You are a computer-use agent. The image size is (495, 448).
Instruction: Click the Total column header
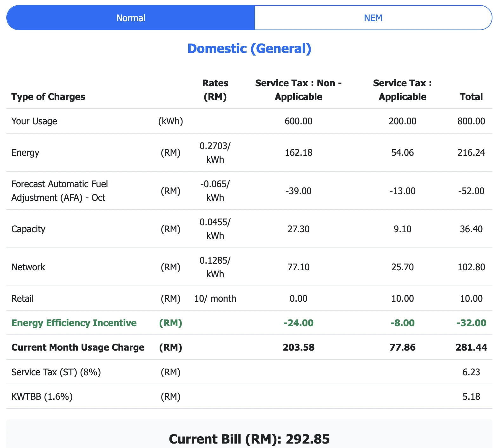pyautogui.click(x=471, y=96)
